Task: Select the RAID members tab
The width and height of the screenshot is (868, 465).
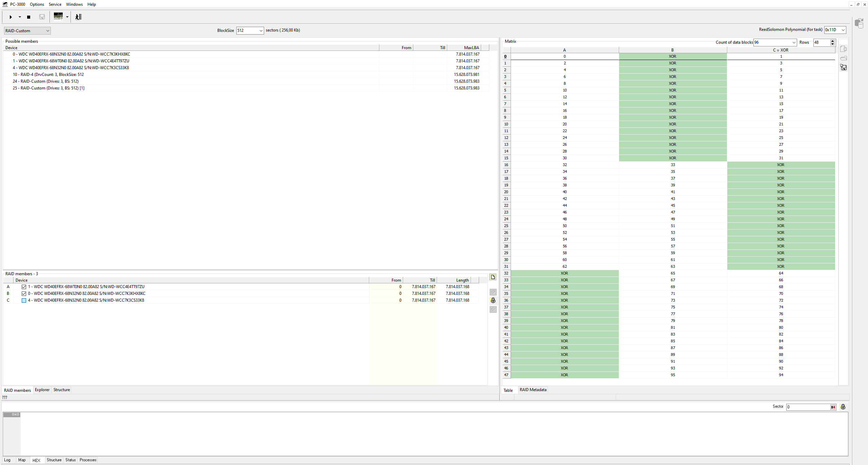Action: point(17,390)
